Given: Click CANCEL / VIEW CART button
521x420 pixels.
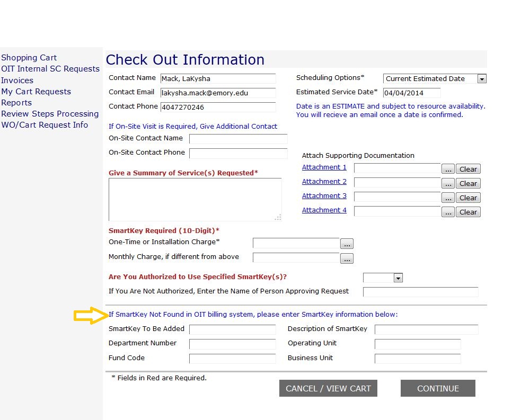Looking at the screenshot, I should 328,388.
